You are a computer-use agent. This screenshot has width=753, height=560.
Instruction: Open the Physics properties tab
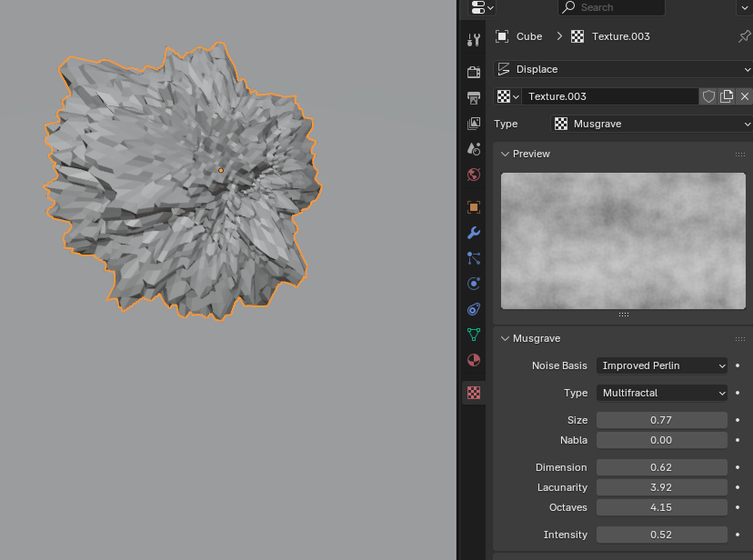point(473,284)
